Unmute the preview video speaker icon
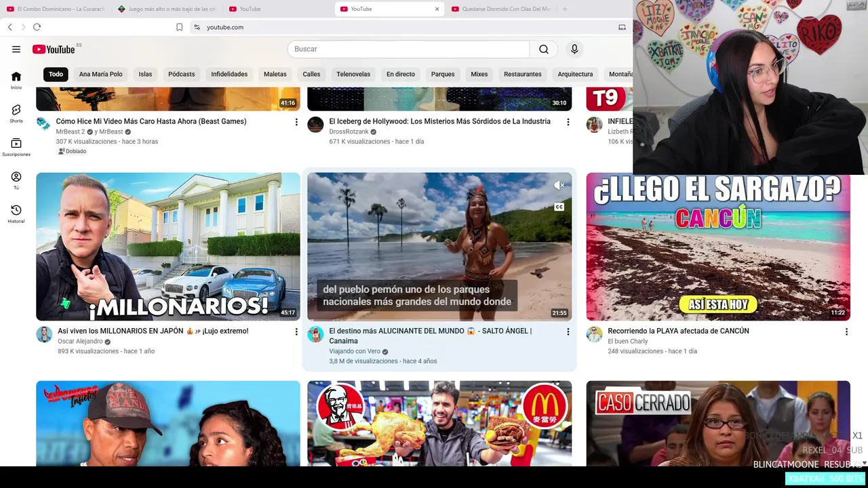Viewport: 868px width, 488px height. tap(559, 185)
